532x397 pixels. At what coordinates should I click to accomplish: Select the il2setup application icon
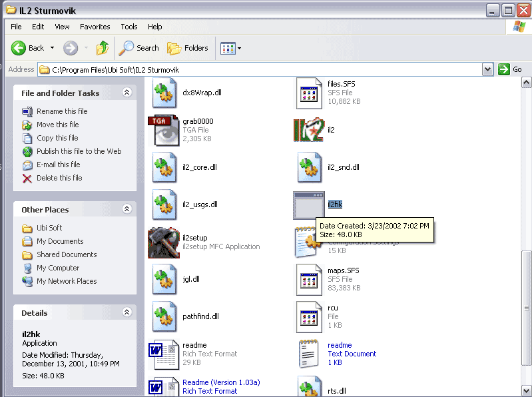click(x=164, y=242)
